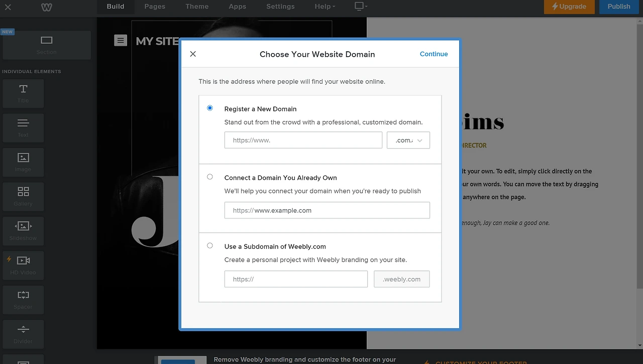The image size is (643, 364).
Task: Click the MY SITE title text
Action: tap(158, 41)
